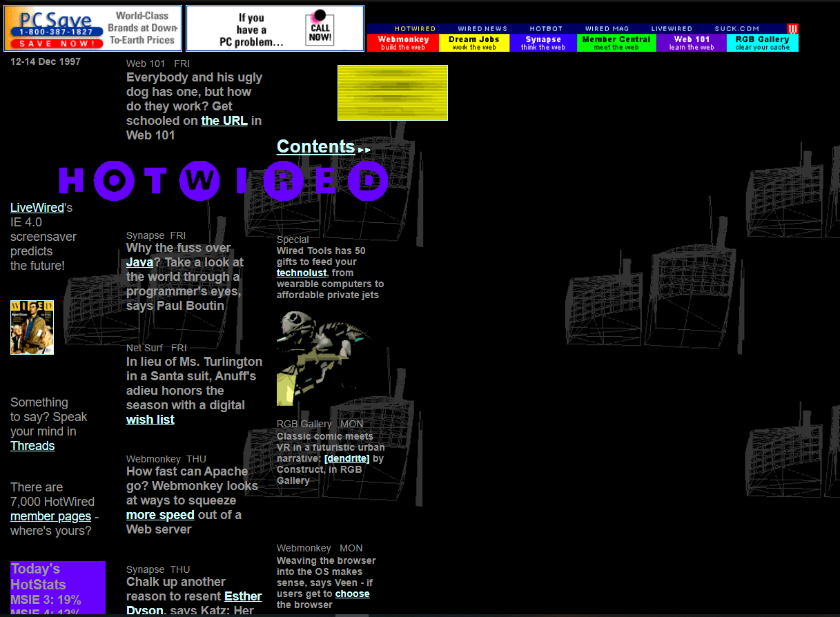Click the Today's HotStats purple box
840x617 pixels.
coord(58,587)
